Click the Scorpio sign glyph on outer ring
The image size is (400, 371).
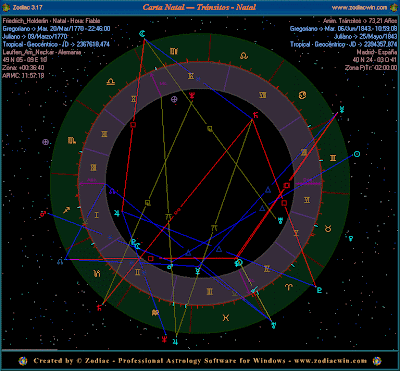71,140
